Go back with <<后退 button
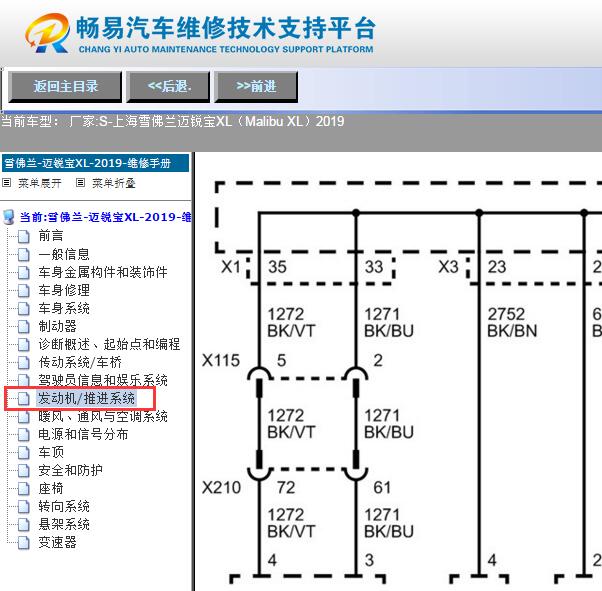 168,86
